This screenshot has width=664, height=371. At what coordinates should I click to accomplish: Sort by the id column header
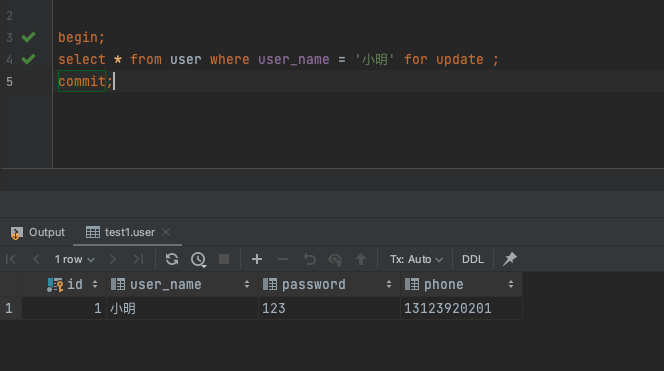(x=64, y=284)
